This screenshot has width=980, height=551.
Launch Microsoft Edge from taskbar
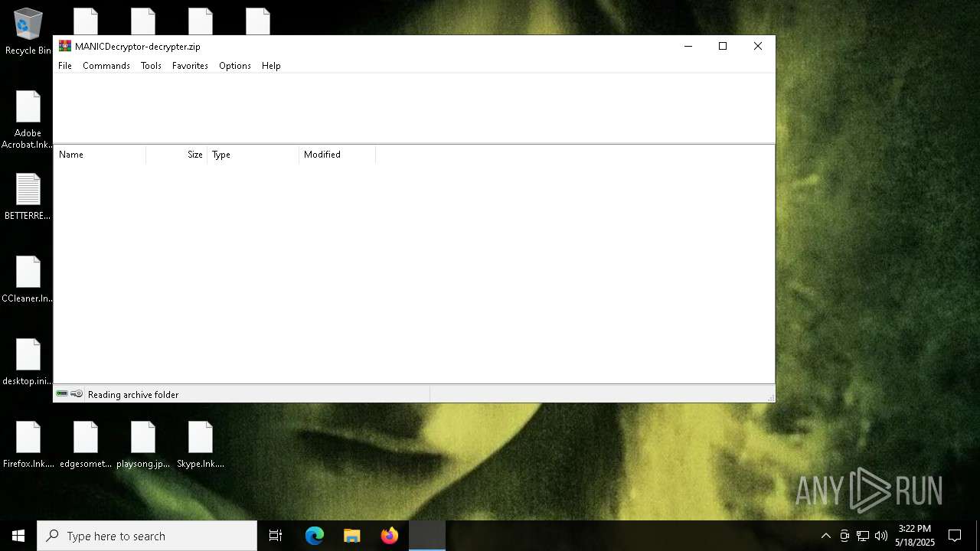tap(315, 536)
